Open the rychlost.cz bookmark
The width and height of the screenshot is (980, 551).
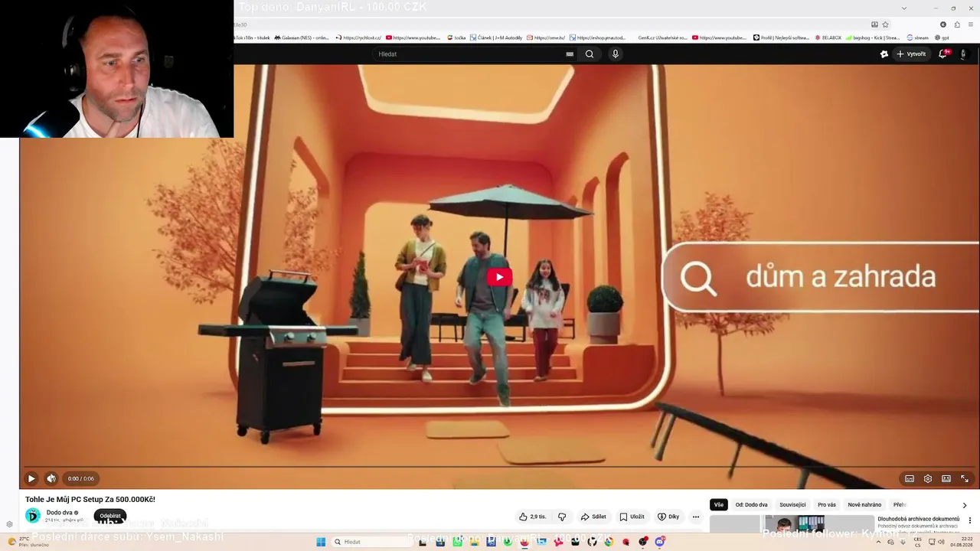tap(358, 37)
